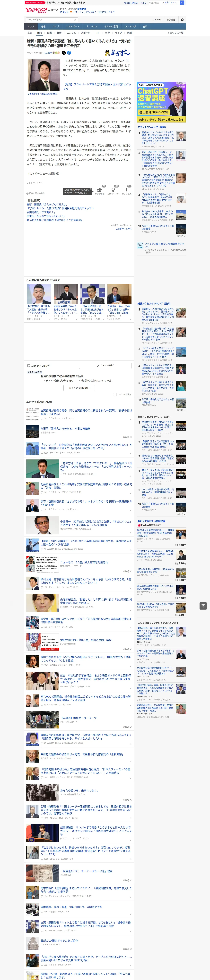Image resolution: width=210 pixels, height=980 pixels.
Task: Open the 【写真】プライベートで来た万博 link
Action: click(x=97, y=86)
